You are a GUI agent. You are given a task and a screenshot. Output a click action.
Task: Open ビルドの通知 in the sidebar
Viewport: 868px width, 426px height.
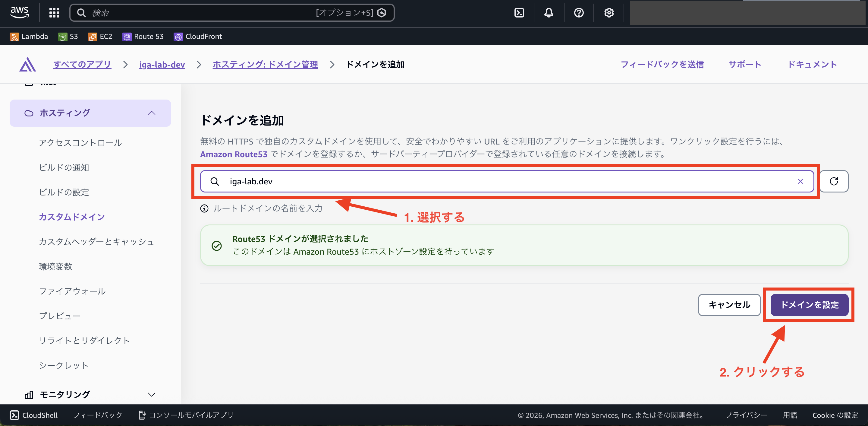64,168
